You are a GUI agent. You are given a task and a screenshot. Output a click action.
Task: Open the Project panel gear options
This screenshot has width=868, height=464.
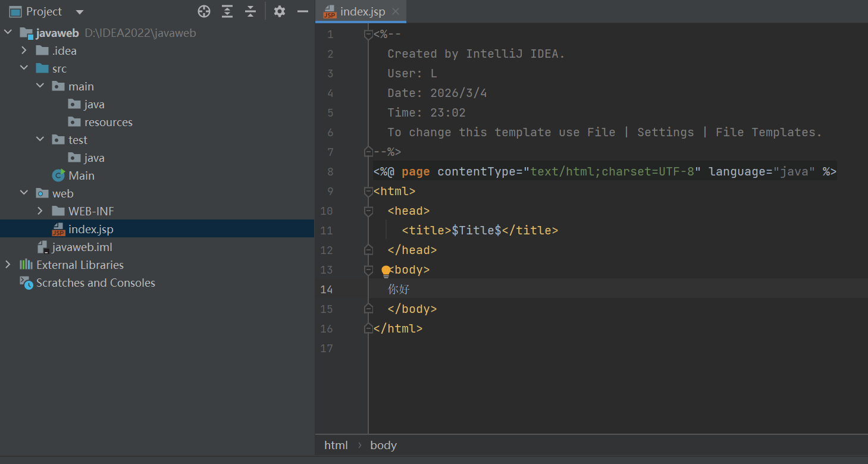click(x=280, y=11)
